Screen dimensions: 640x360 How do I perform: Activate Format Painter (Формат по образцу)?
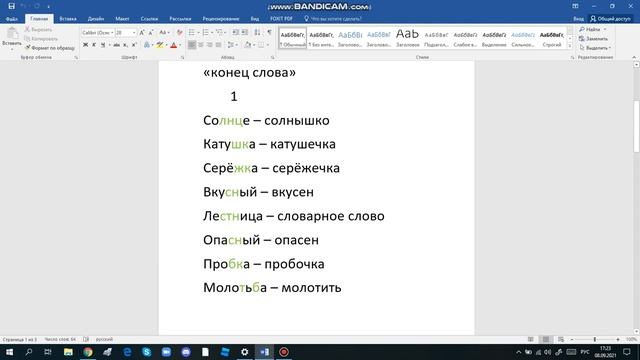tap(49, 48)
